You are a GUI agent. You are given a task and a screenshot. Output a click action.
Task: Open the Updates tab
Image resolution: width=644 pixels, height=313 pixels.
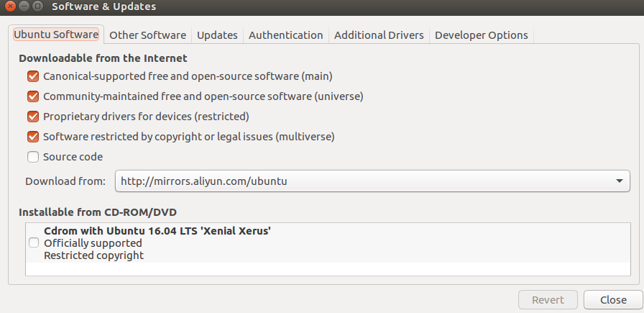(x=217, y=35)
